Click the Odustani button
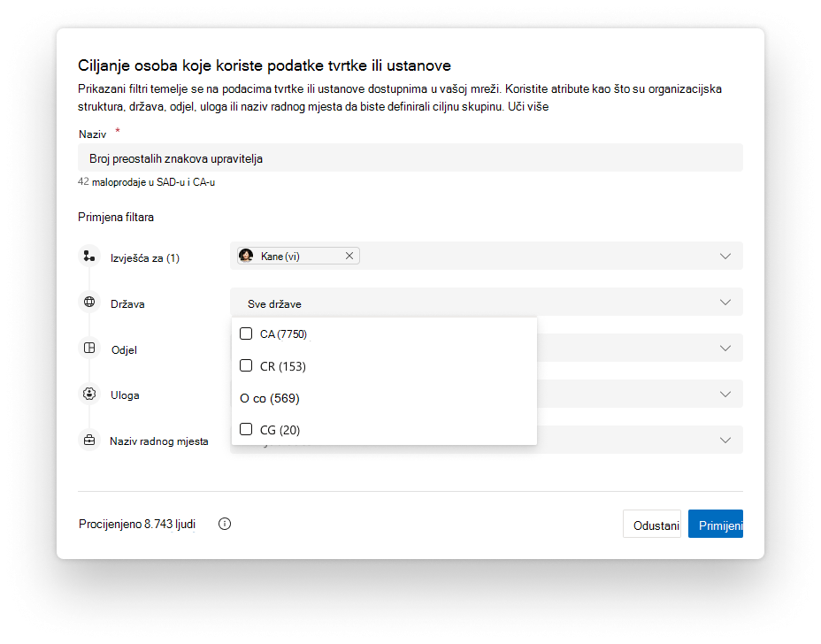The height and width of the screenshot is (644, 821). [652, 524]
